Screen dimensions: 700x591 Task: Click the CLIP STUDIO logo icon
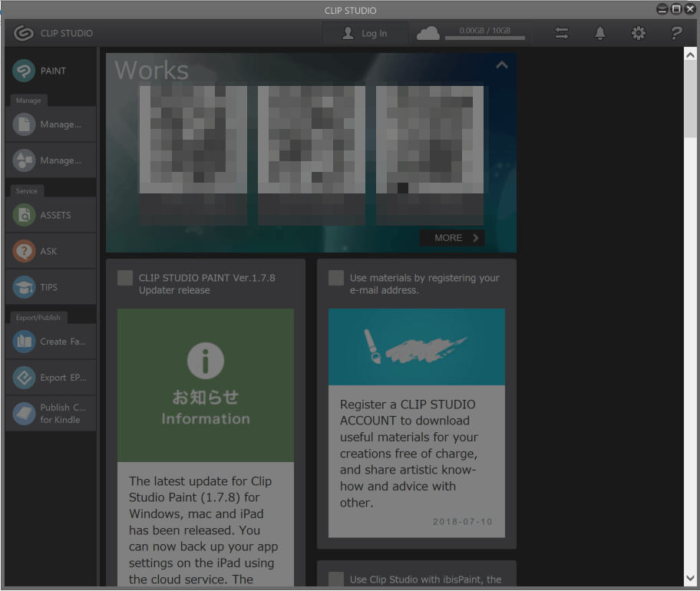point(23,33)
